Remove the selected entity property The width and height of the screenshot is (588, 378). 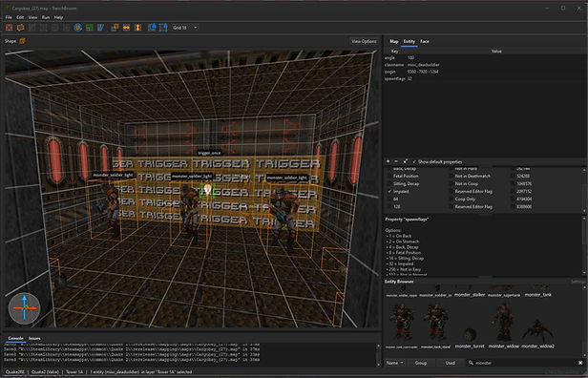396,161
